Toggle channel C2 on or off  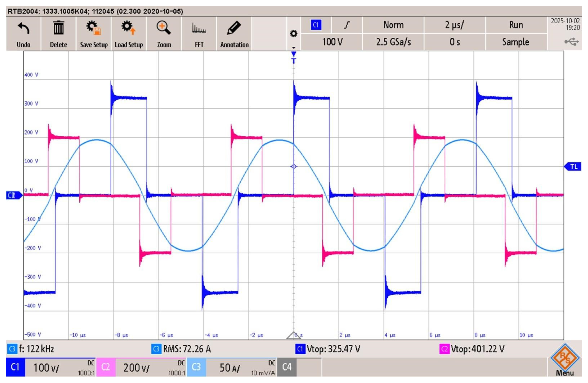click(106, 367)
